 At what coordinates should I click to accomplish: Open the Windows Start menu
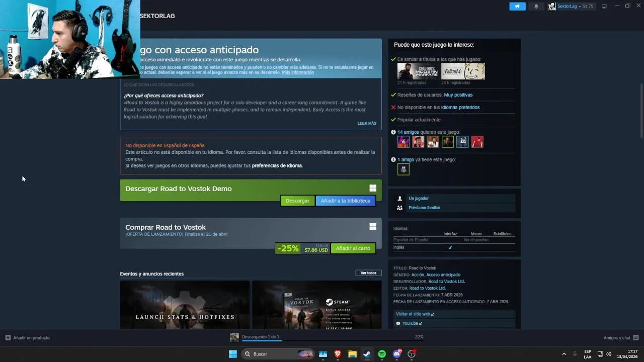click(233, 354)
